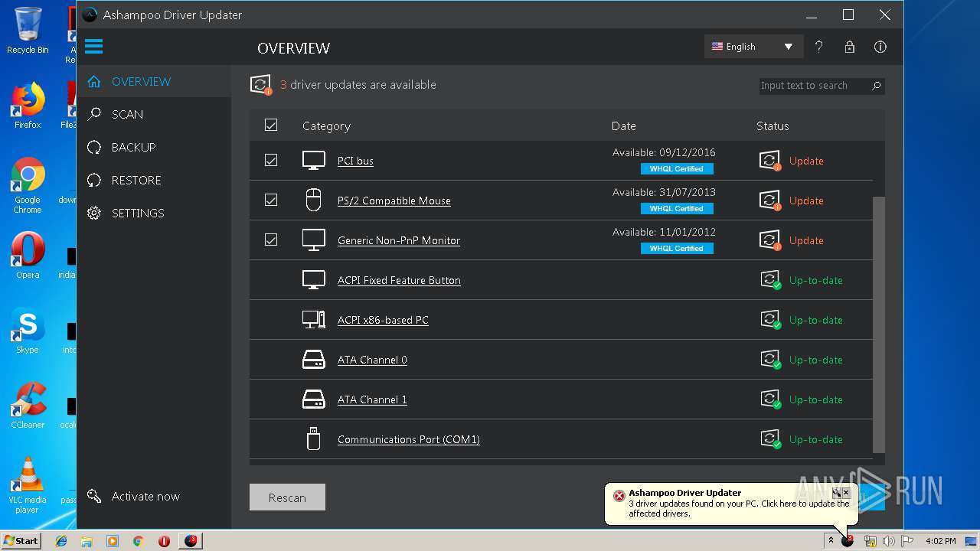Screen dimensions: 980x551
Task: Open the info icon in header
Action: point(880,47)
